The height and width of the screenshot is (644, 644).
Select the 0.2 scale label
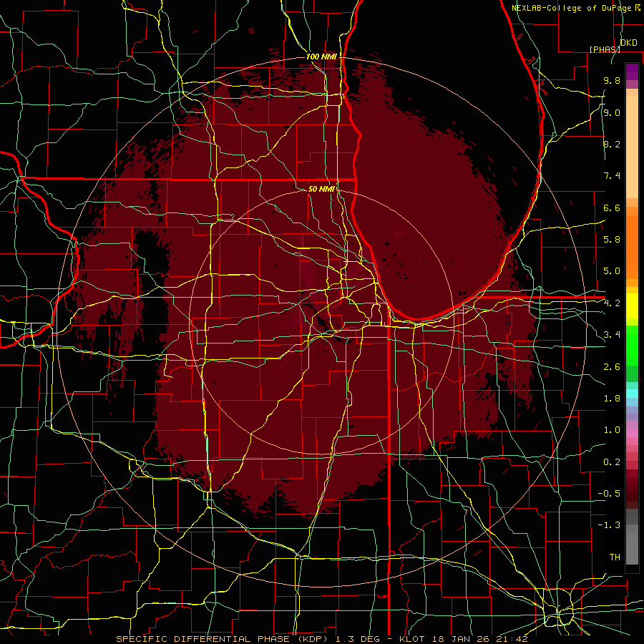(612, 462)
